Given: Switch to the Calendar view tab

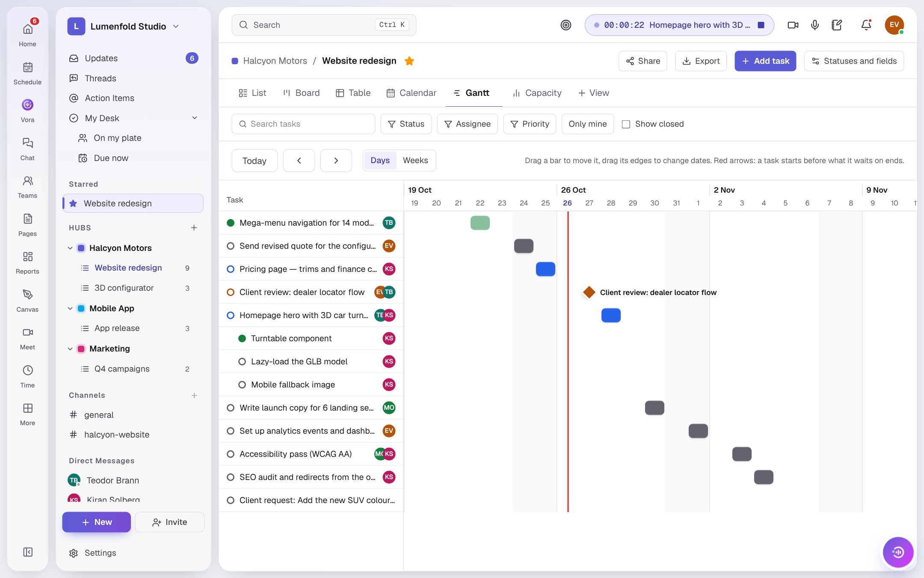Looking at the screenshot, I should 411,93.
